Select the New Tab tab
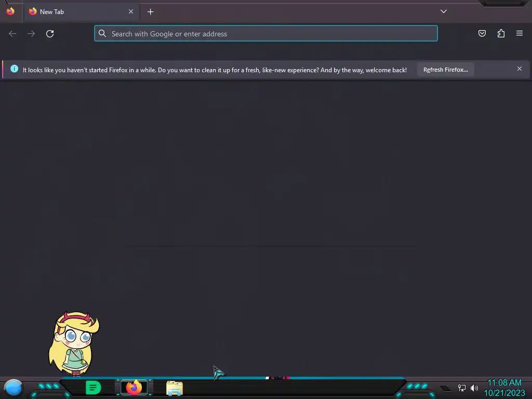The image size is (532, 399). [x=81, y=12]
